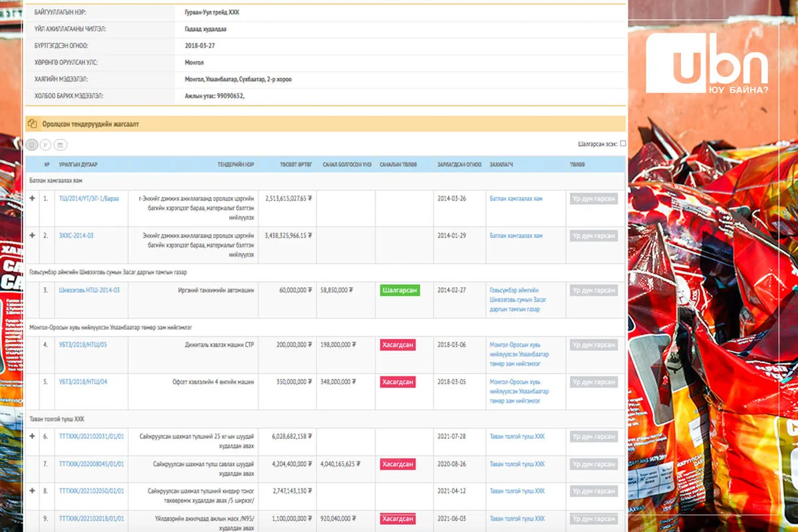This screenshot has width=798, height=532.
Task: Expand row 6 ТТТХХК/202102031/01/01 with the plus
Action: tap(32, 436)
